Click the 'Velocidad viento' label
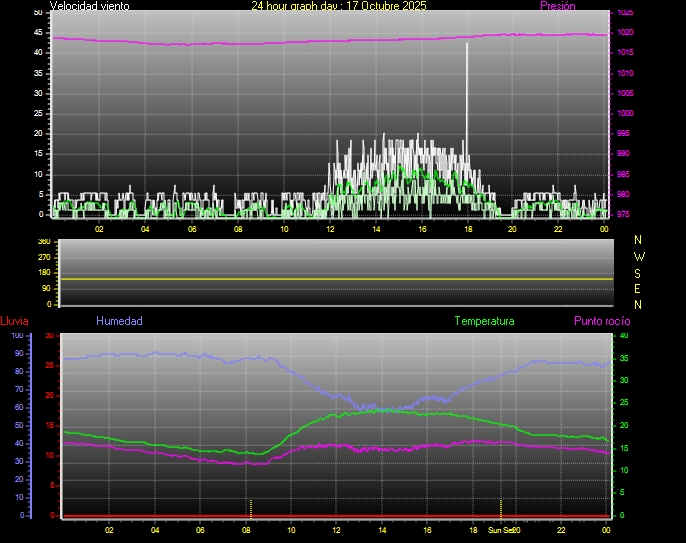 [x=88, y=6]
